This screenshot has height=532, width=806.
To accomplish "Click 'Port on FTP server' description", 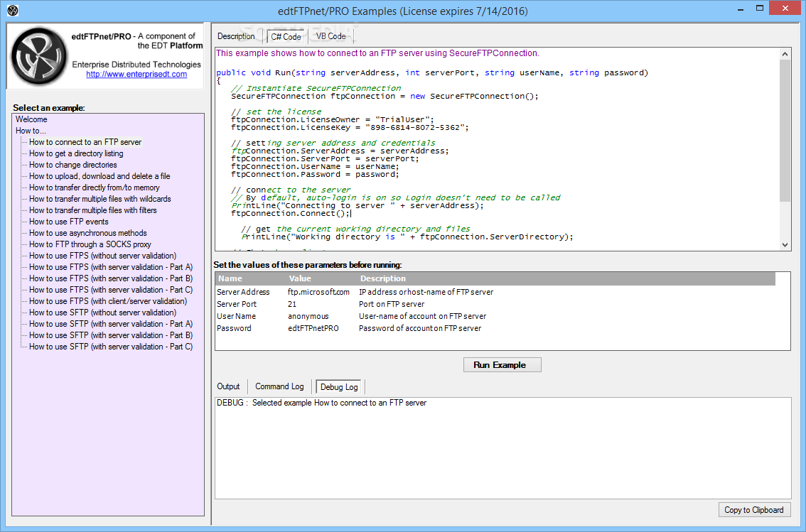I will pyautogui.click(x=392, y=304).
